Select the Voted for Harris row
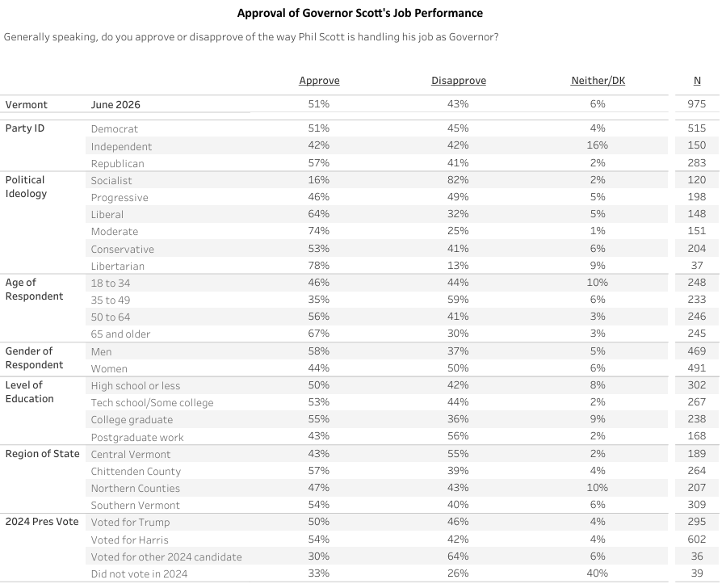The height and width of the screenshot is (588, 726). 359,540
